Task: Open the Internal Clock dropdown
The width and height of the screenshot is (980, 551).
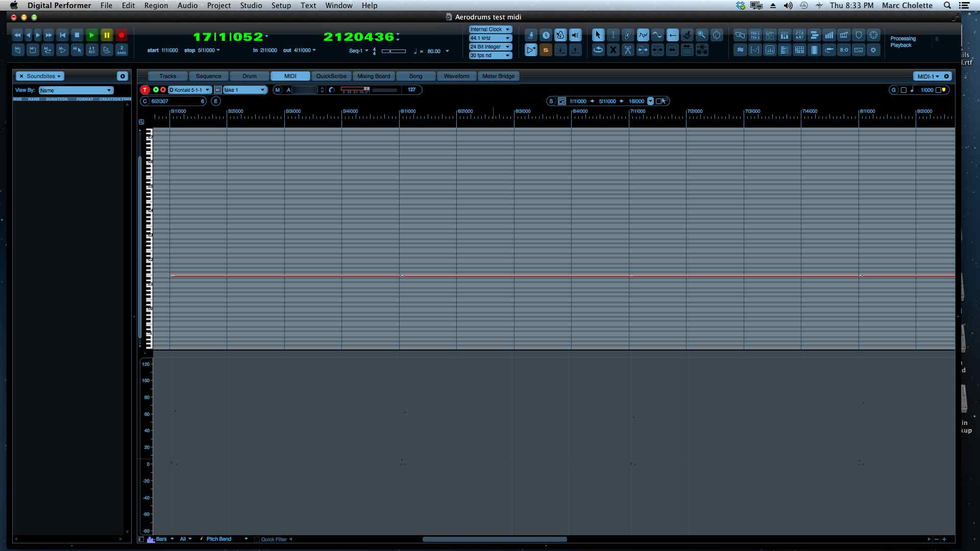Action: [490, 30]
